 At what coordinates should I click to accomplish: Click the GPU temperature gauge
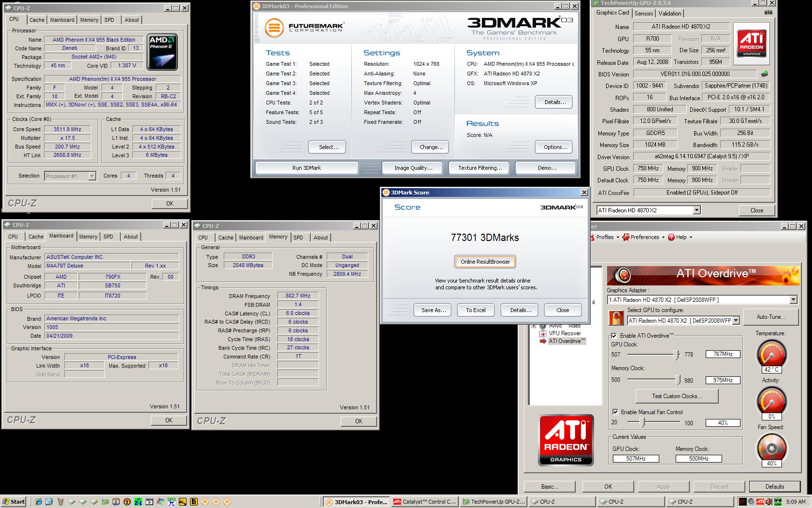(771, 356)
